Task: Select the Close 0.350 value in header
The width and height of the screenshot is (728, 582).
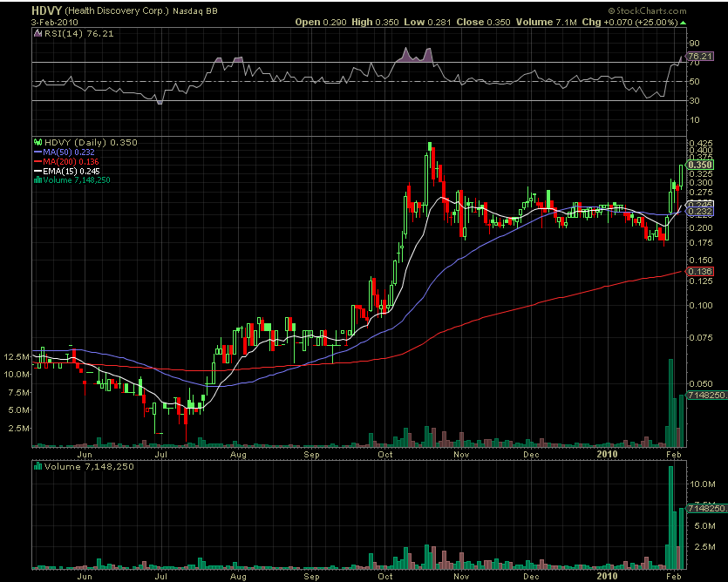Action: click(x=483, y=23)
